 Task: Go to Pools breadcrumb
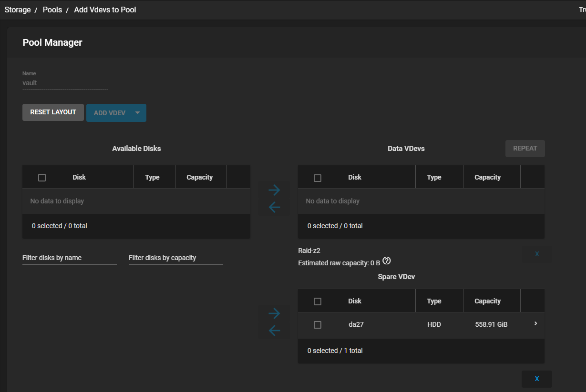[52, 10]
